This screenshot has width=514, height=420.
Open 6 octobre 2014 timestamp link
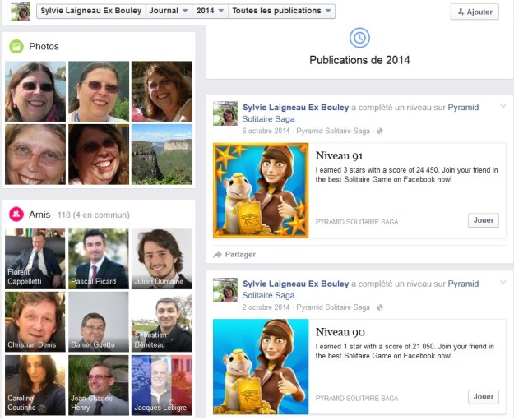[x=266, y=131]
